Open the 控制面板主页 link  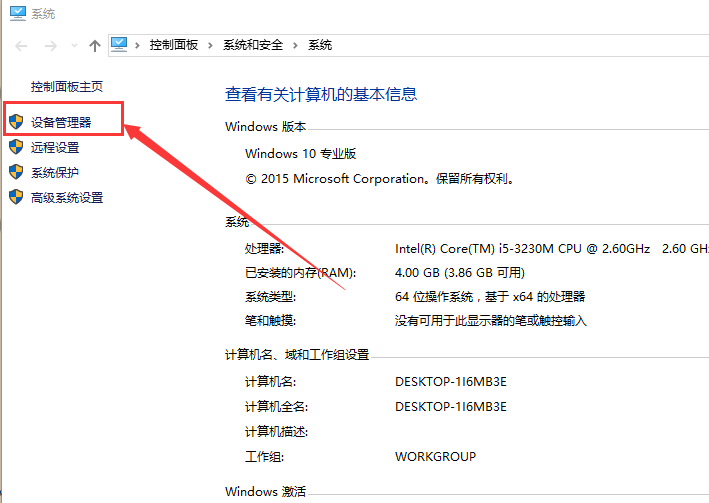[x=67, y=86]
